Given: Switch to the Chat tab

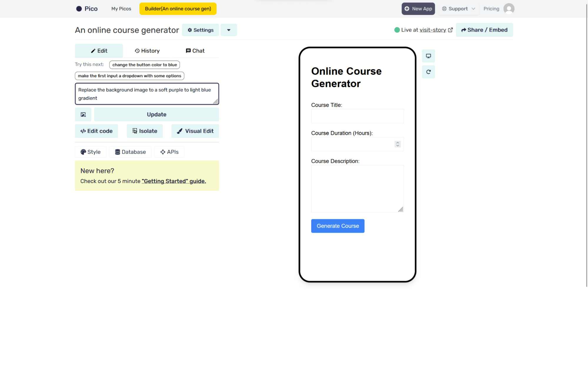Looking at the screenshot, I should (195, 51).
